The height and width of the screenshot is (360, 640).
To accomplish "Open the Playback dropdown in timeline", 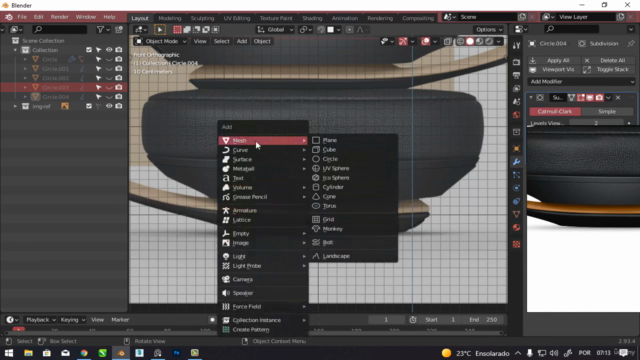I will [x=40, y=320].
